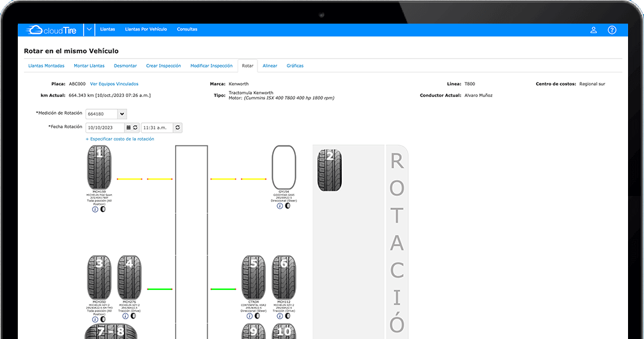Click the Línea value T800
This screenshot has height=339, width=644.
pos(470,84)
